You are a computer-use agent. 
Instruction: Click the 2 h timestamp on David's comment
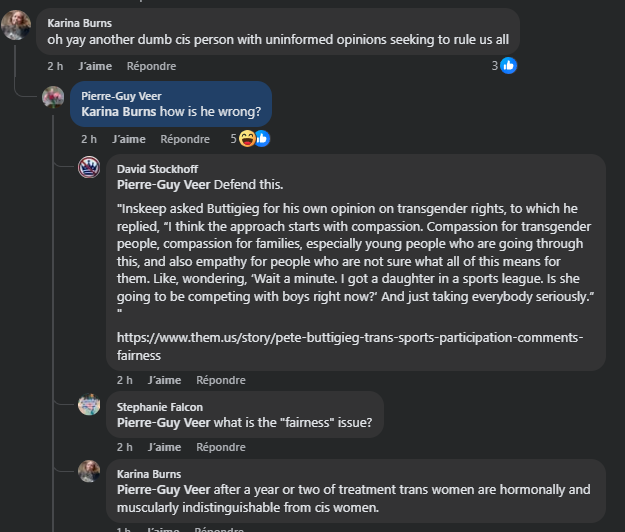click(124, 380)
